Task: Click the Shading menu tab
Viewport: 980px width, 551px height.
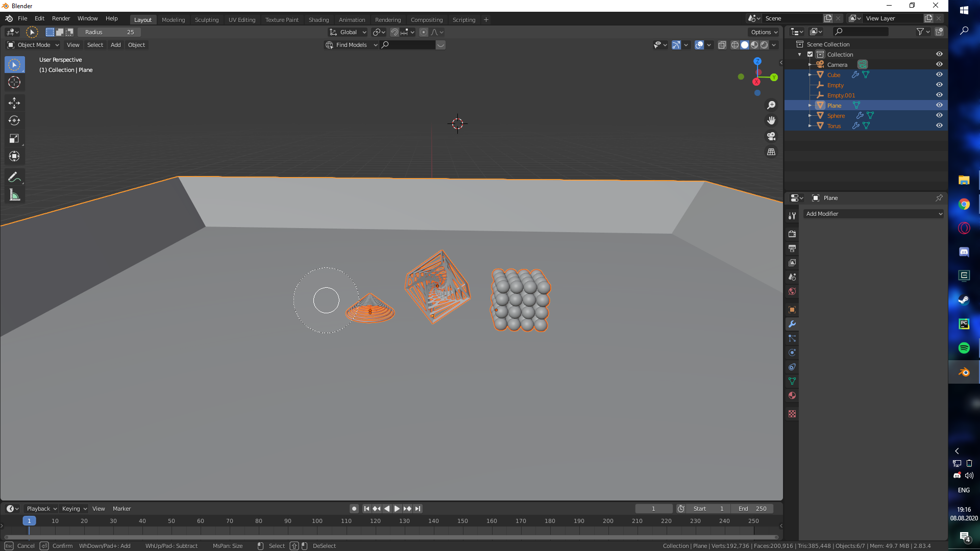Action: coord(318,19)
